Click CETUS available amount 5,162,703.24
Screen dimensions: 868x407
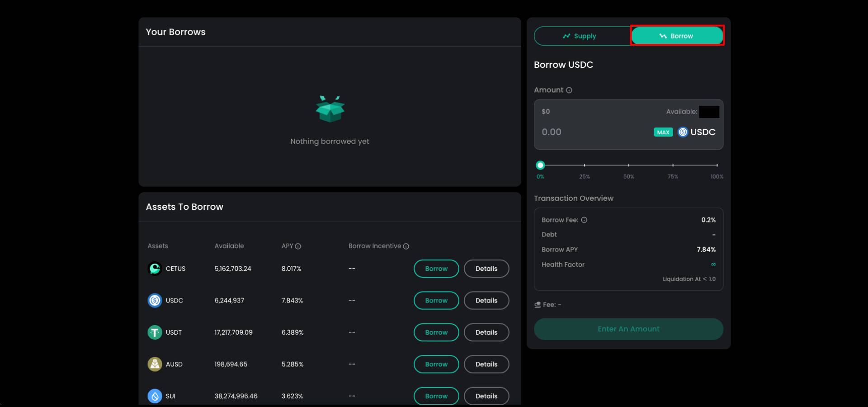233,269
